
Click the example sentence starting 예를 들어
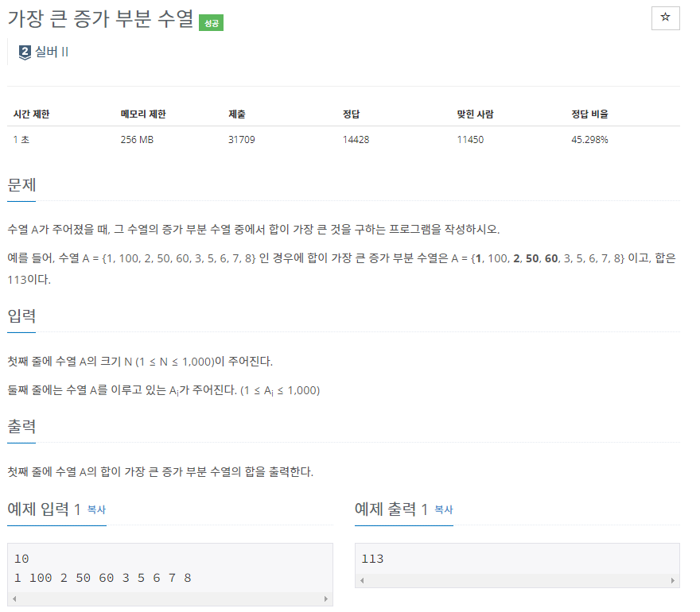pyautogui.click(x=341, y=269)
